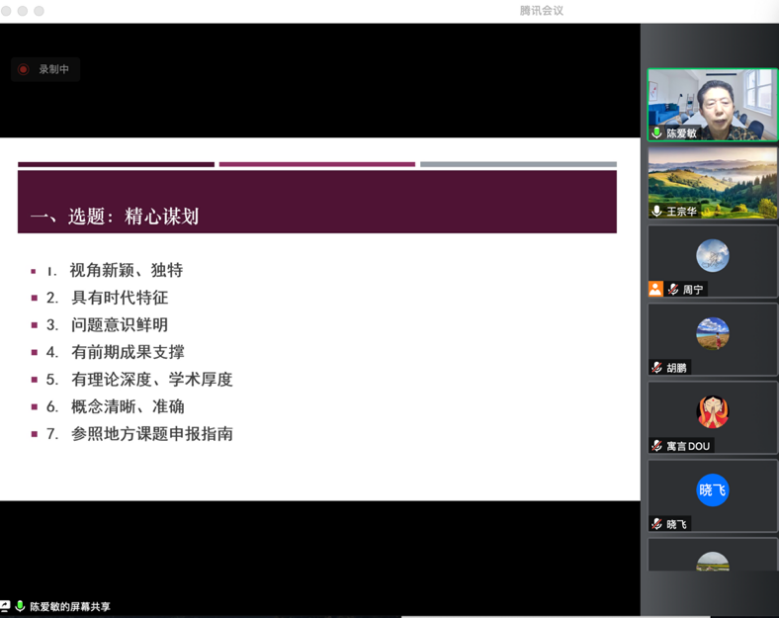Click the slide title 一、选题：精心谋划
This screenshot has height=618, width=779.
pos(114,216)
